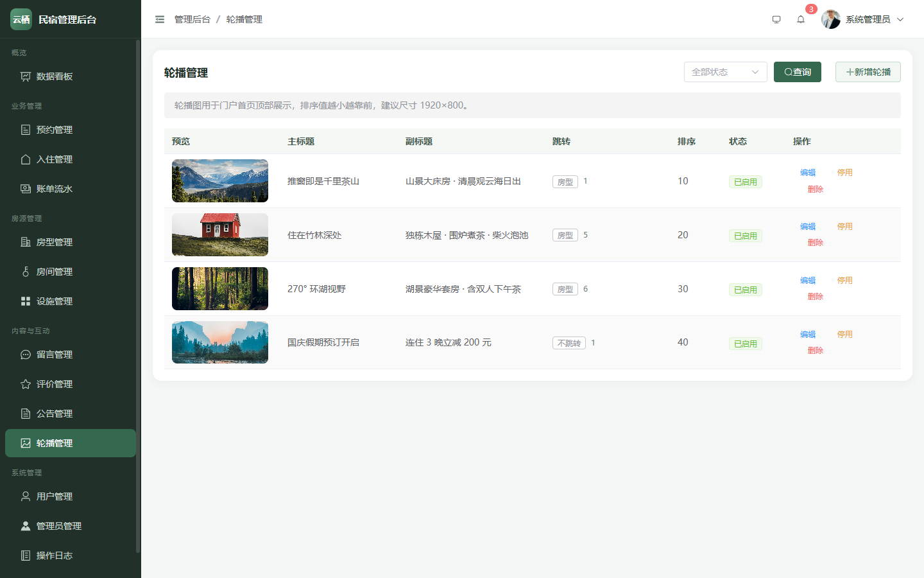Click the 评价管理 star icon

pyautogui.click(x=26, y=384)
